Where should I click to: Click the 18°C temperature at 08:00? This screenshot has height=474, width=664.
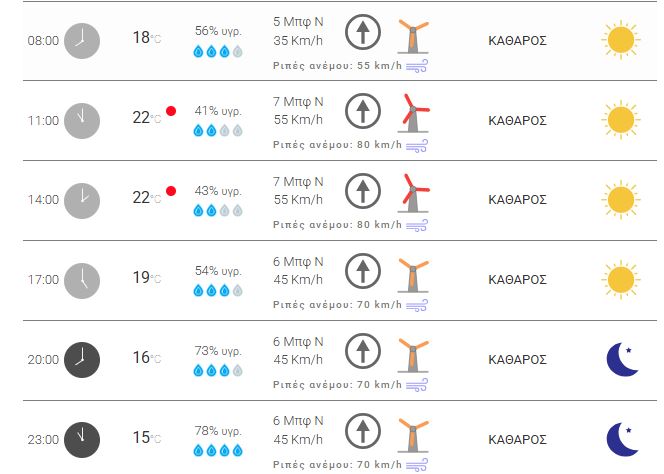tap(147, 38)
